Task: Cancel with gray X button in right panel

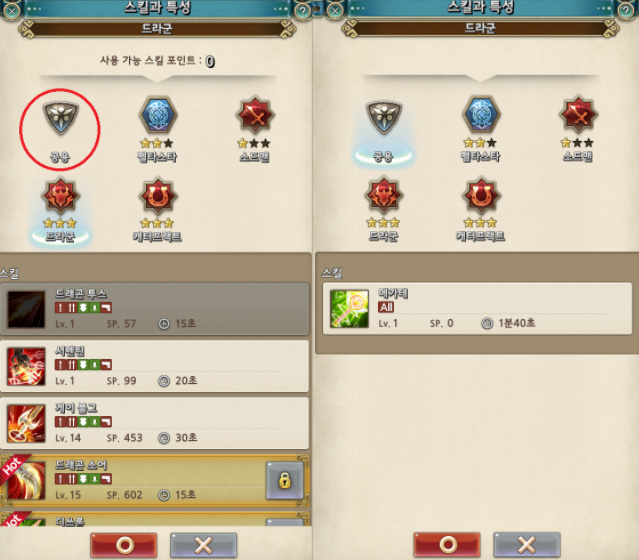Action: tap(527, 545)
